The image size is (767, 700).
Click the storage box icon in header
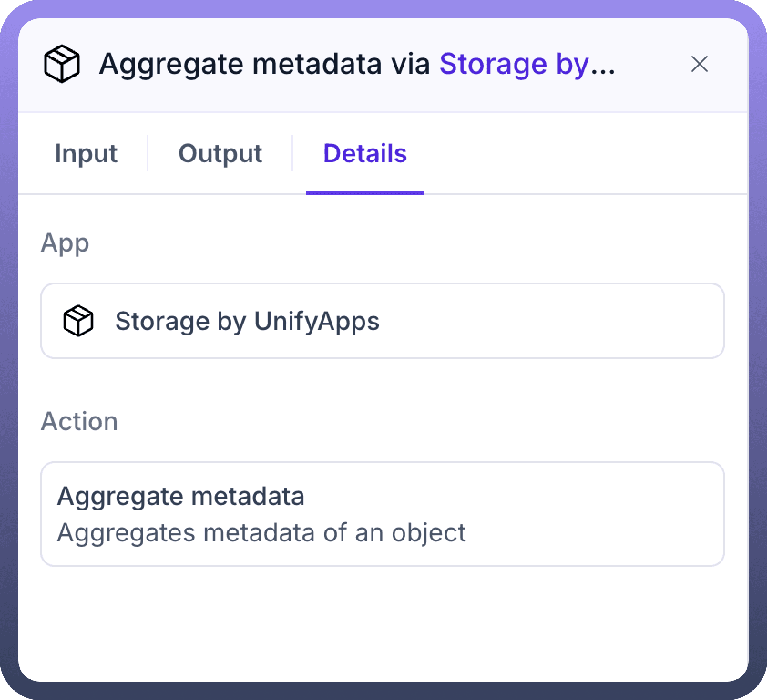(62, 64)
